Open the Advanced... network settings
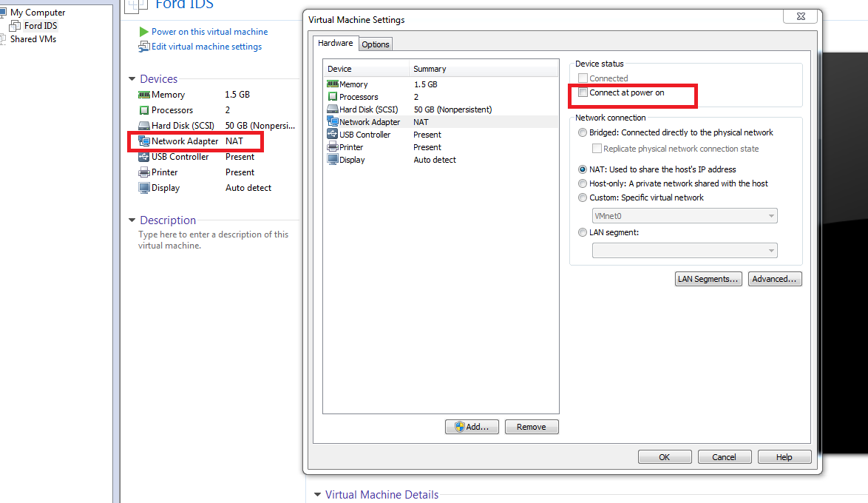 [x=774, y=279]
